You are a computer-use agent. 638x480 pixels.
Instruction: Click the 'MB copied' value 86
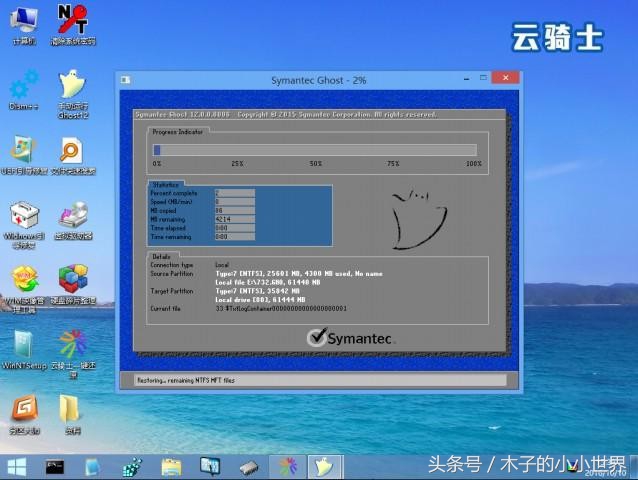[x=235, y=210]
